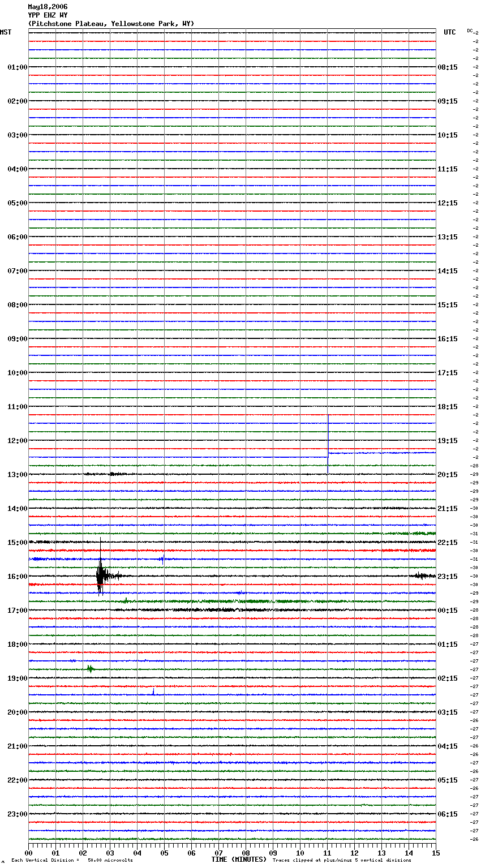The height and width of the screenshot is (868, 481).
Task: Select the 12:00 MST time label
Action: (18, 441)
